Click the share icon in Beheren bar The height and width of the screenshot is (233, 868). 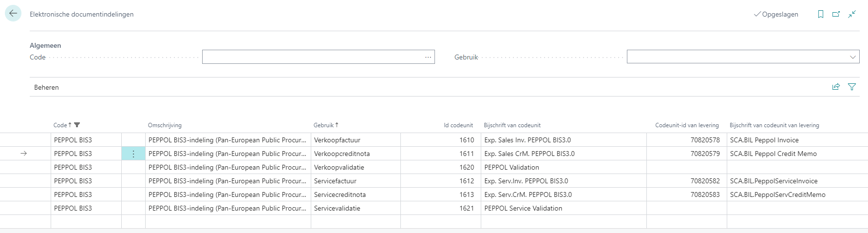point(836,87)
